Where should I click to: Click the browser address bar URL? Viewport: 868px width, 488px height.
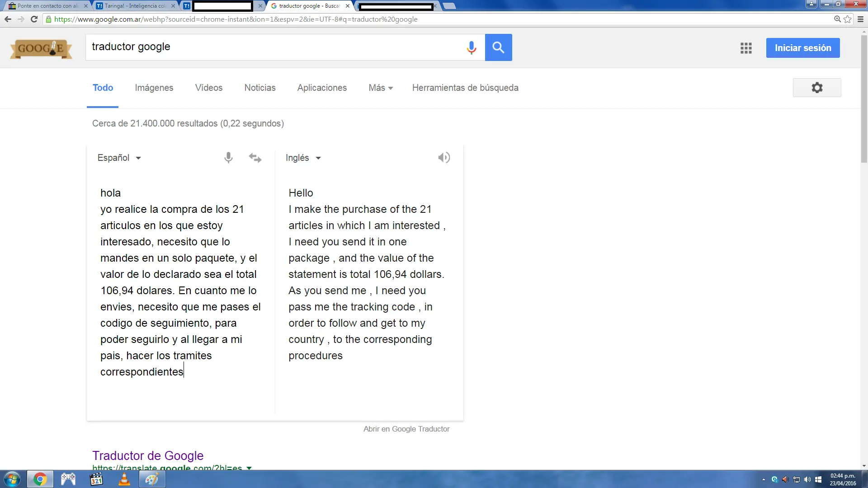pos(236,19)
